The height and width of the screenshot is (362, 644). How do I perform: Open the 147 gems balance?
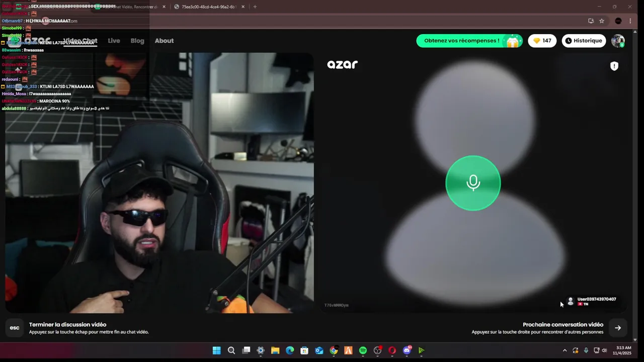pos(542,41)
